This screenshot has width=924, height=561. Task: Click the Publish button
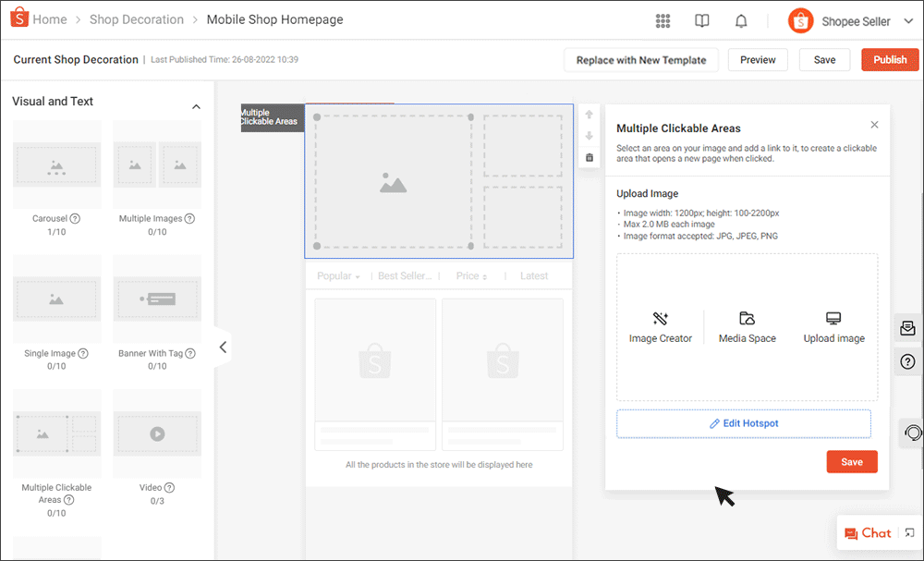890,60
